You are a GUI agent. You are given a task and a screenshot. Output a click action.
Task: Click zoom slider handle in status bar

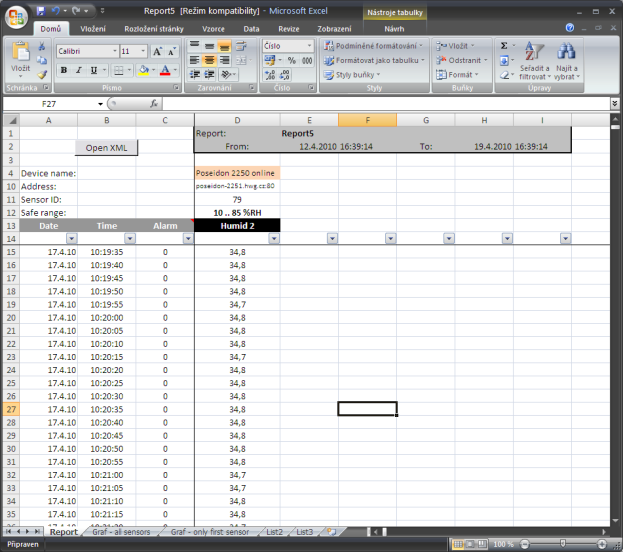[563, 544]
